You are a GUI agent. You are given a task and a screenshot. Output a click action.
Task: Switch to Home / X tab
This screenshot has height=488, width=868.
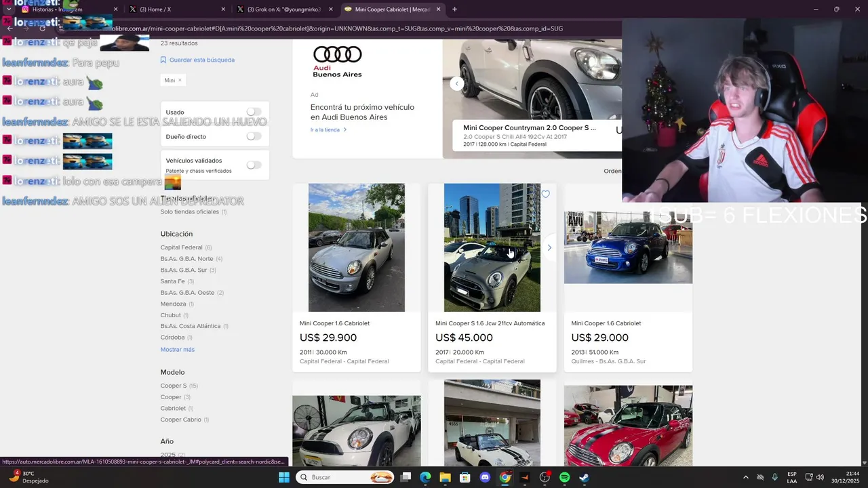pos(176,9)
